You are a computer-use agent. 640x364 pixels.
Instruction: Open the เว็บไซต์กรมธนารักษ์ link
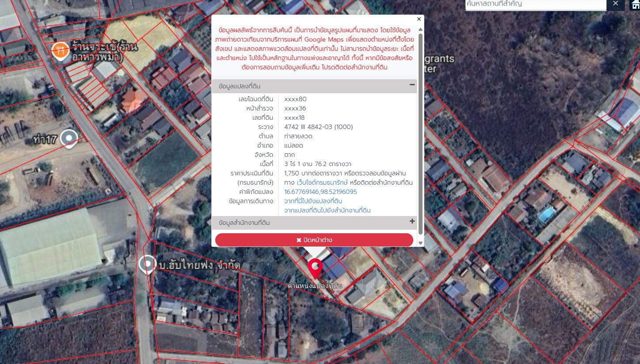(x=322, y=182)
